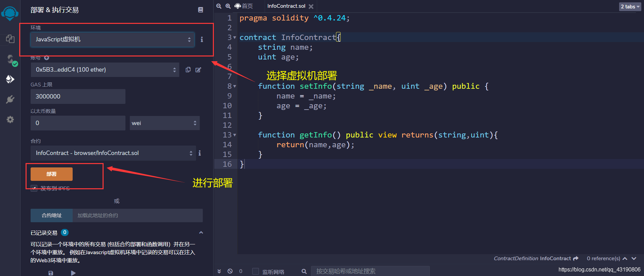Click the Remix logo icon
644x276 pixels.
10,13
